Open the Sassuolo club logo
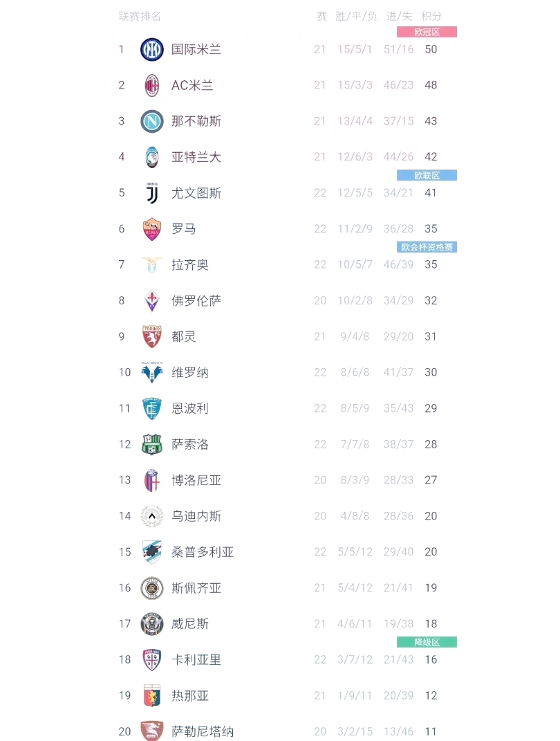The width and height of the screenshot is (560, 741). point(152,444)
